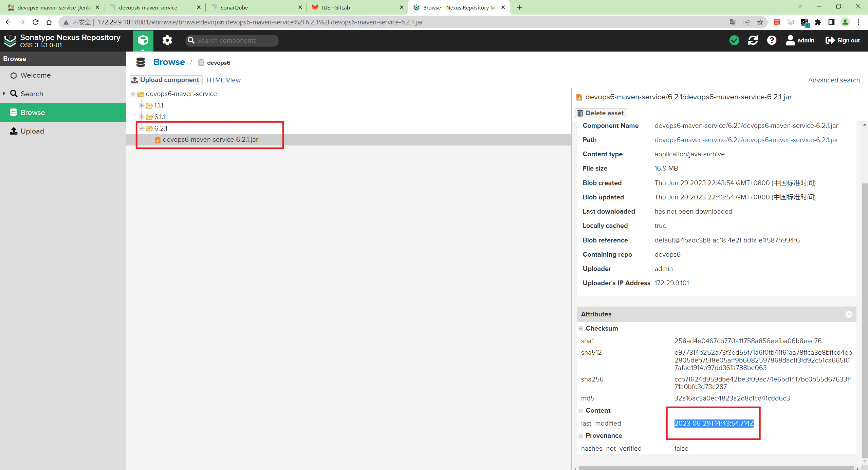Click the green system status check icon
This screenshot has width=868, height=470.
click(734, 40)
